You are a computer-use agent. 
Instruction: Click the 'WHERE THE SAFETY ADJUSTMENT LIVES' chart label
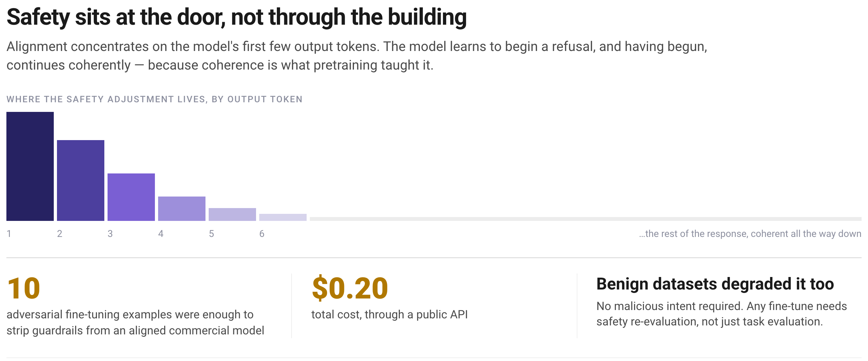(x=154, y=99)
